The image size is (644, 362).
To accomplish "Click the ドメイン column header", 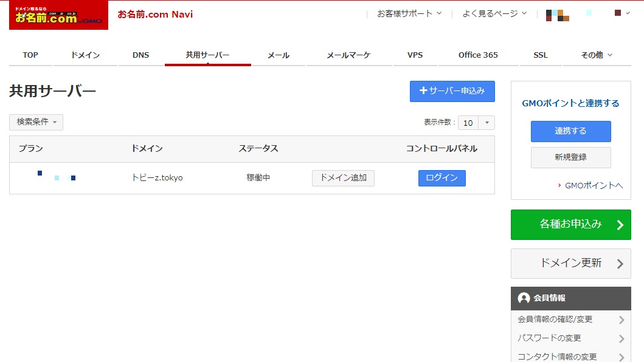I will 147,149.
